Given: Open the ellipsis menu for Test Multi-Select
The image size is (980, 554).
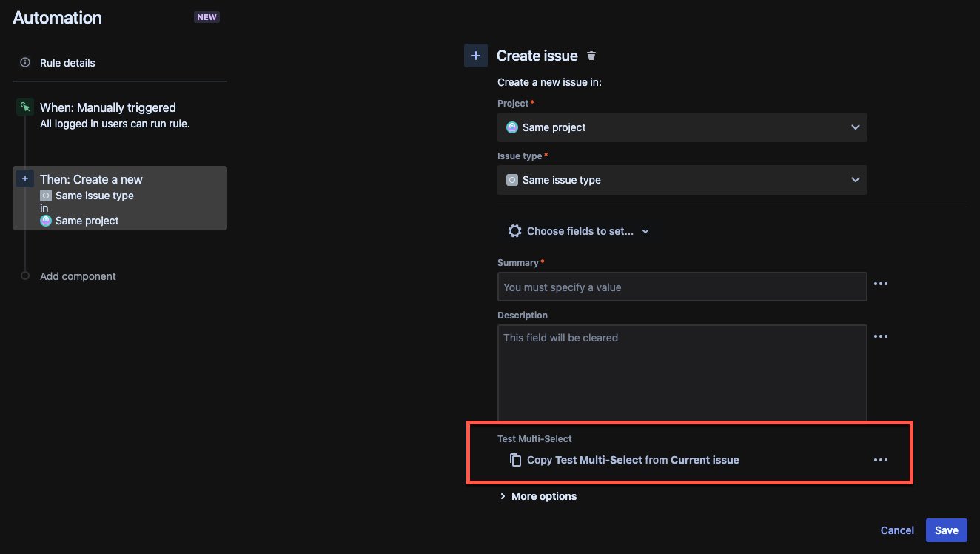Looking at the screenshot, I should pos(880,459).
